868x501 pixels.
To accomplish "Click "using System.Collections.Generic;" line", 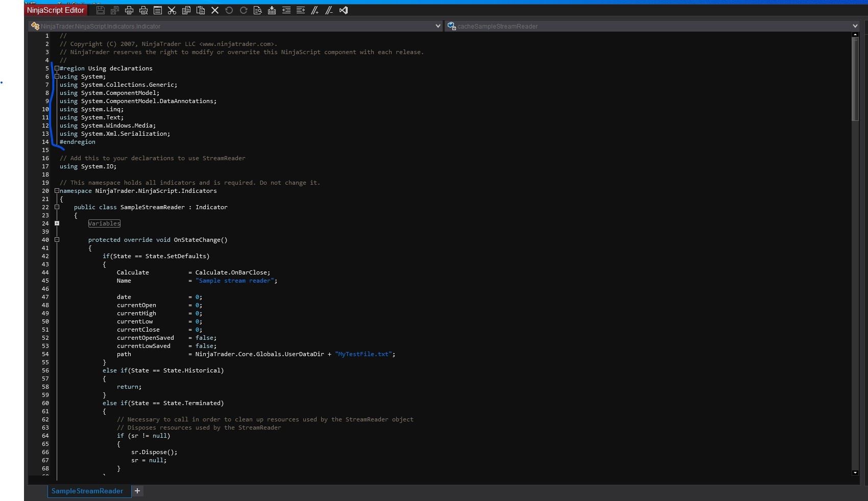I will [x=118, y=85].
